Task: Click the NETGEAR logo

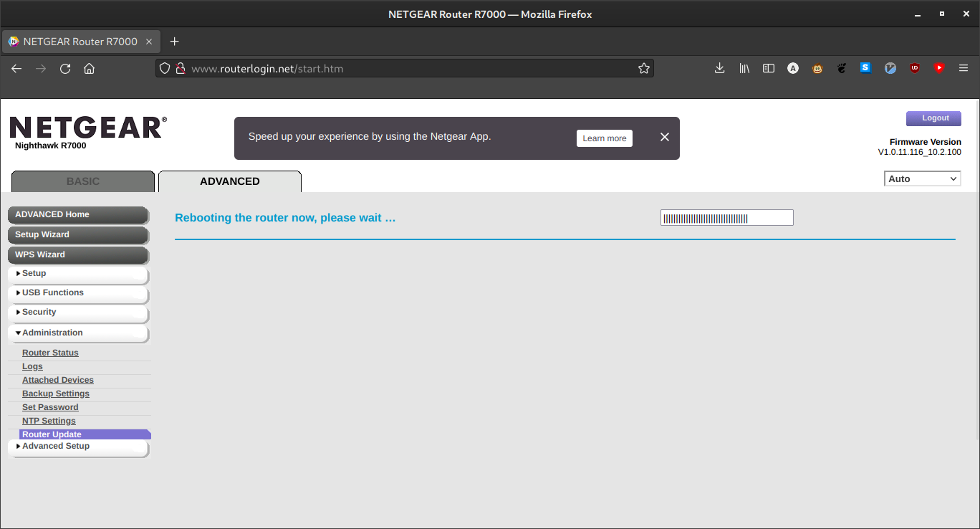Action: point(88,128)
